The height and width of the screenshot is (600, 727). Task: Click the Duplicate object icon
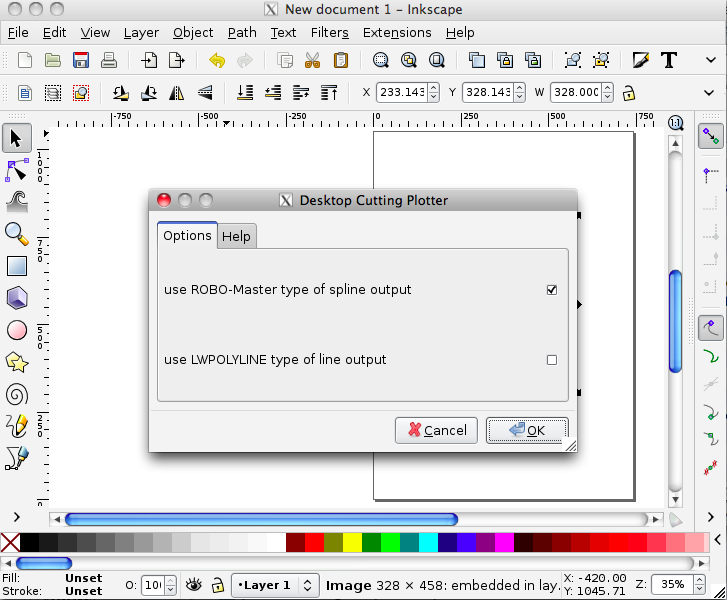click(x=477, y=60)
